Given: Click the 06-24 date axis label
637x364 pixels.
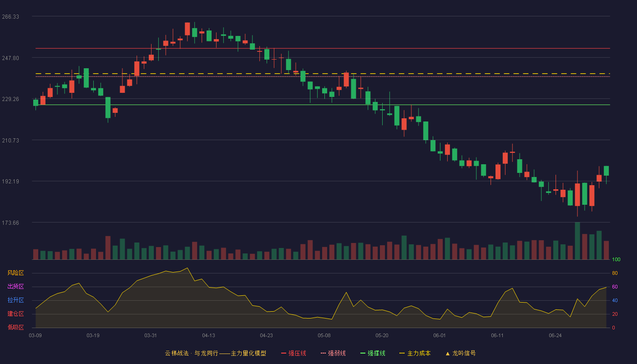Looking at the screenshot, I should point(555,335).
